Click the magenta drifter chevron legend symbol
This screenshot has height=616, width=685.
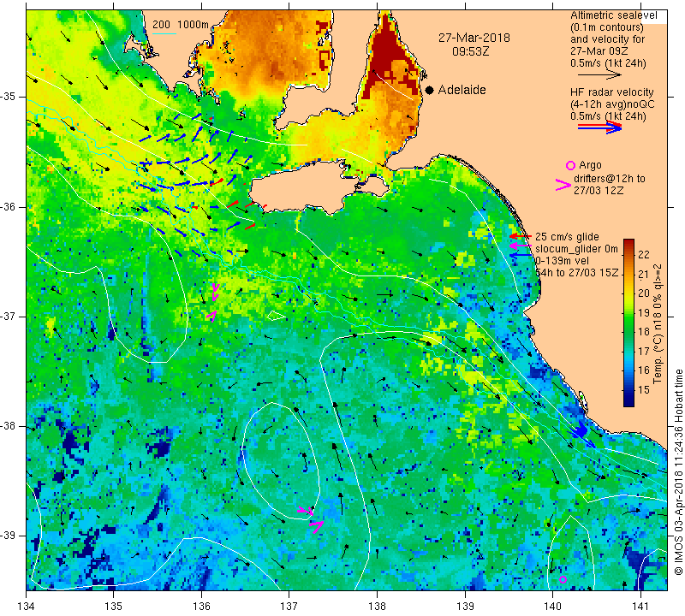563,185
